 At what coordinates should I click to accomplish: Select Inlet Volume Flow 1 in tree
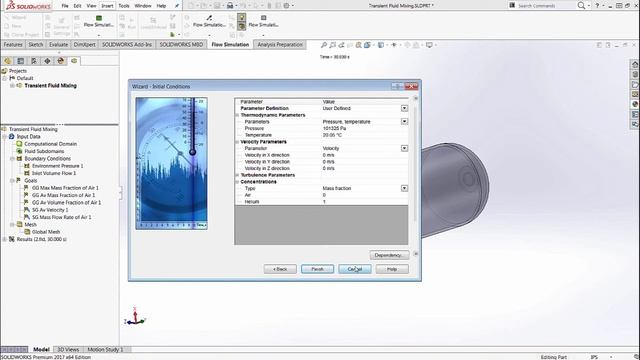click(54, 173)
